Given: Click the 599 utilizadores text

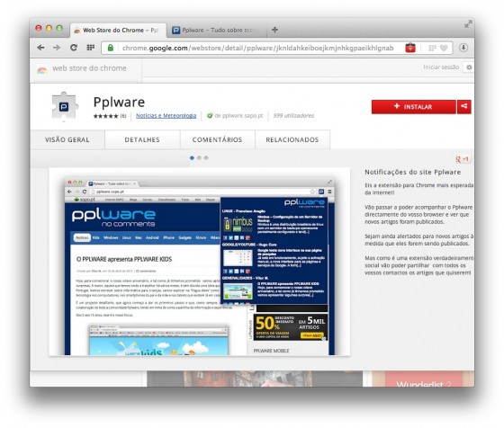Looking at the screenshot, I should [x=293, y=116].
